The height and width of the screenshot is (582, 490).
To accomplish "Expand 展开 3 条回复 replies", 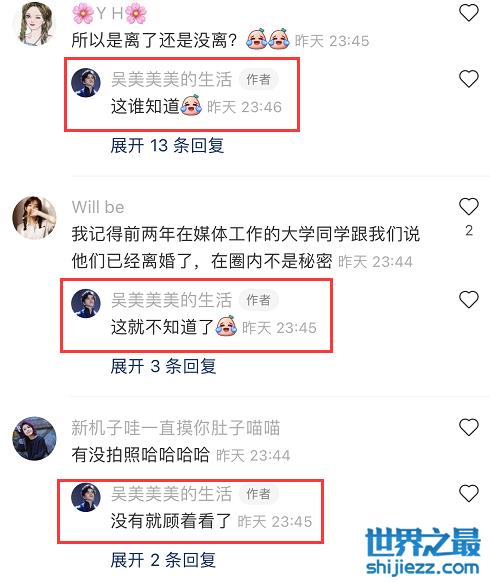I will click(x=163, y=366).
